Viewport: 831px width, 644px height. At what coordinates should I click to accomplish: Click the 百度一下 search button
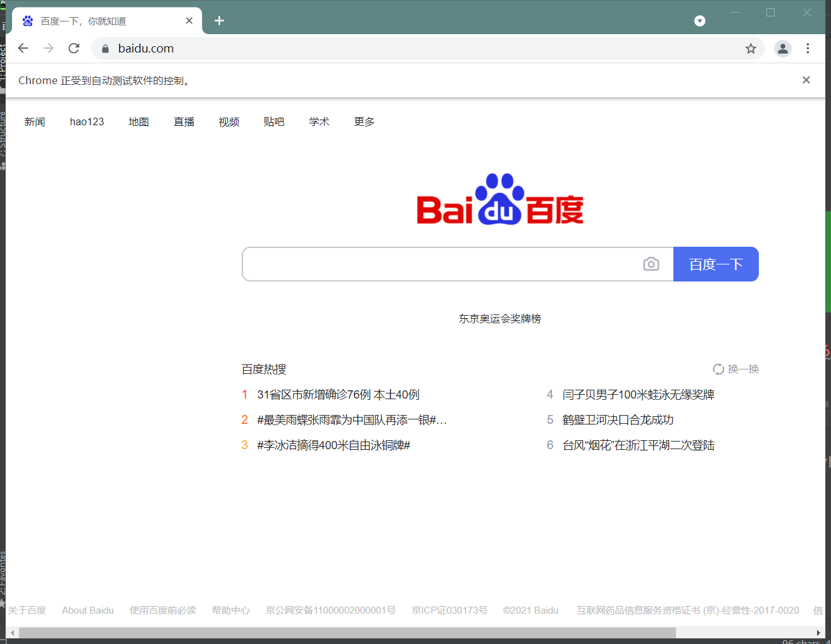coord(716,264)
